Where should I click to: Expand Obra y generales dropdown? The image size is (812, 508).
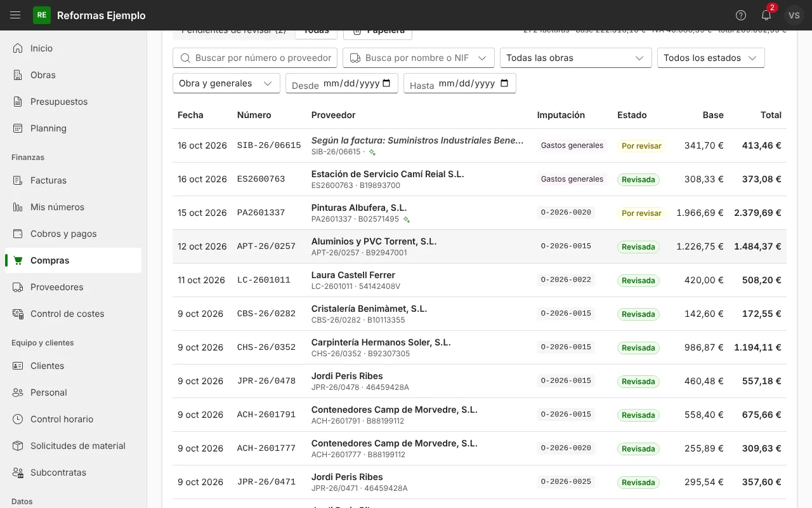coord(226,83)
